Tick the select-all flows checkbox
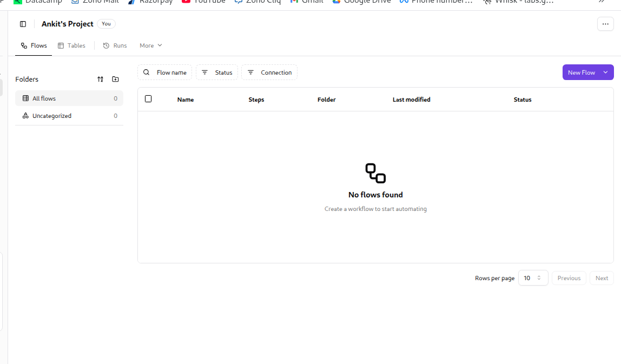This screenshot has width=621, height=364. (148, 99)
